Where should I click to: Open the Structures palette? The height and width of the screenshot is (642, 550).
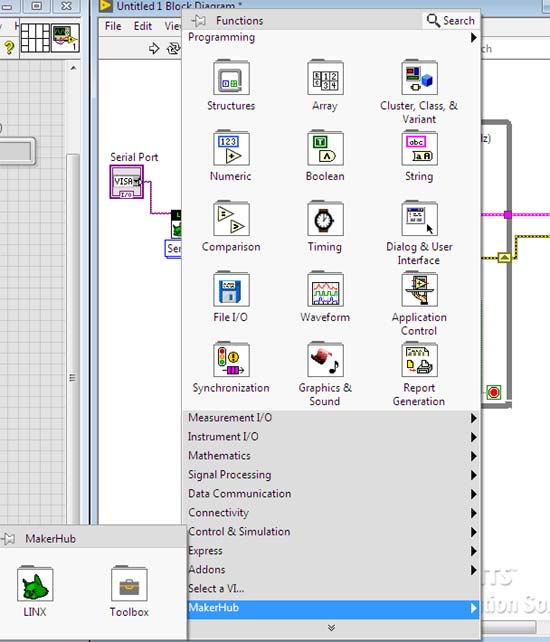(x=231, y=78)
